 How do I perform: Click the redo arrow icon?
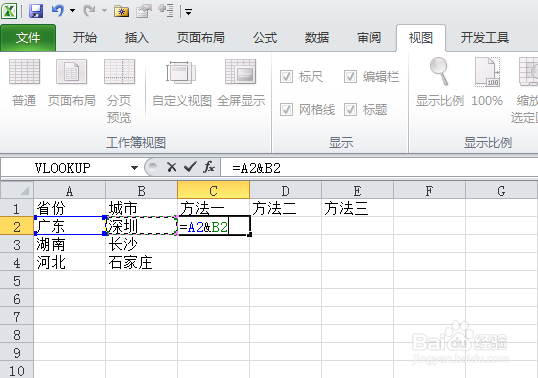tap(89, 11)
